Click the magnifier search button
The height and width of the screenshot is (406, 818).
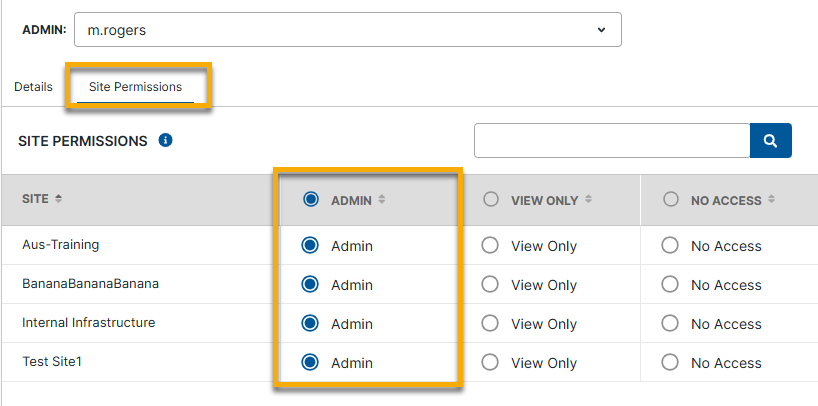coord(770,141)
